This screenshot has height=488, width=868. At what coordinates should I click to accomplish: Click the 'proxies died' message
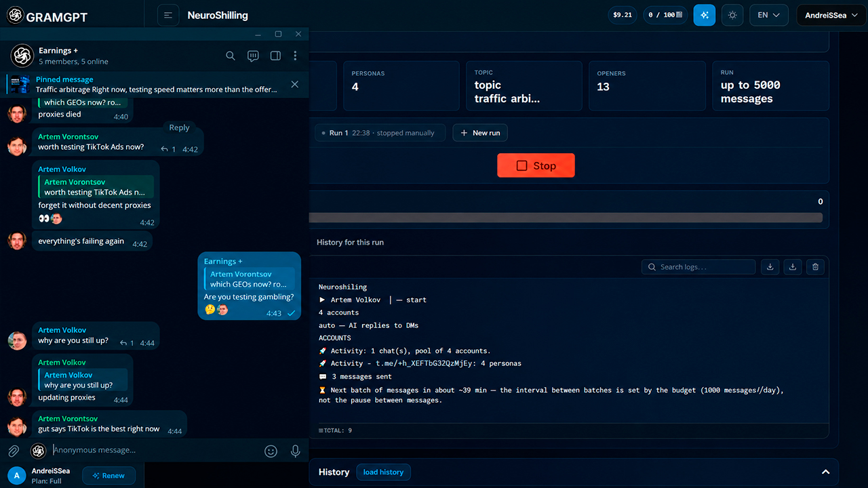click(x=83, y=110)
